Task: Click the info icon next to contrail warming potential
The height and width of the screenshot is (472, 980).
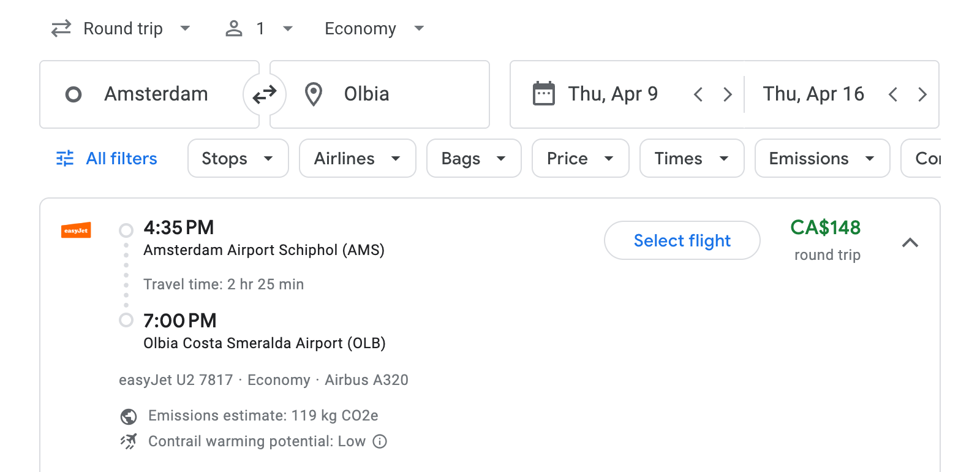Action: [380, 441]
